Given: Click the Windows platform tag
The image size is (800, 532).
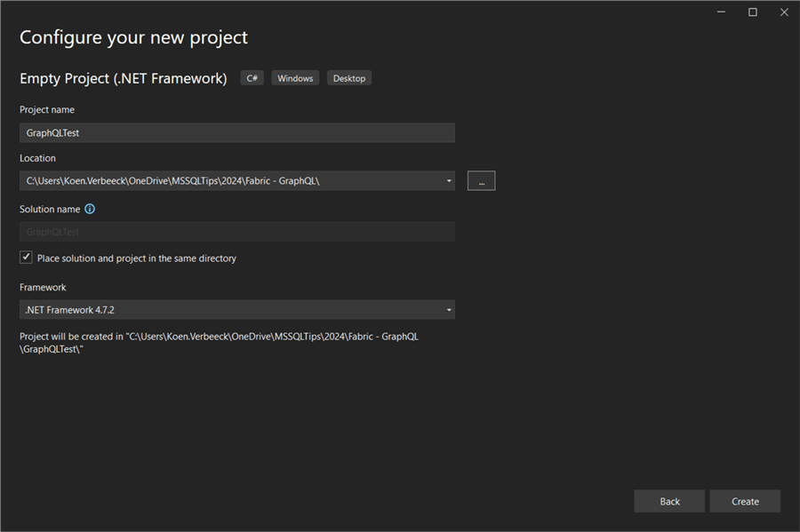Looking at the screenshot, I should click(295, 78).
